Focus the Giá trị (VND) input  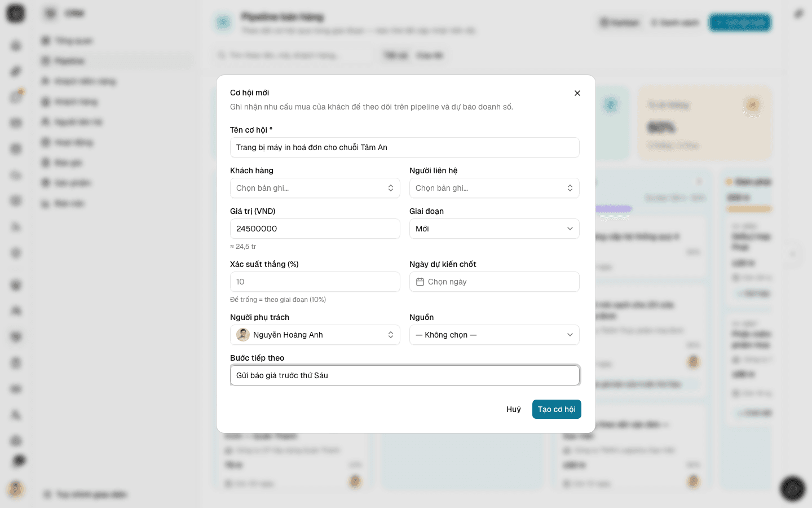(315, 229)
